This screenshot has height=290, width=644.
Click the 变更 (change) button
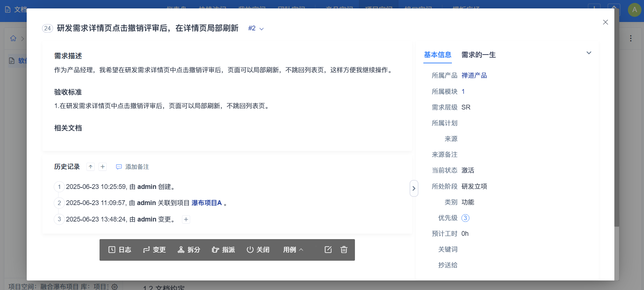coord(154,250)
